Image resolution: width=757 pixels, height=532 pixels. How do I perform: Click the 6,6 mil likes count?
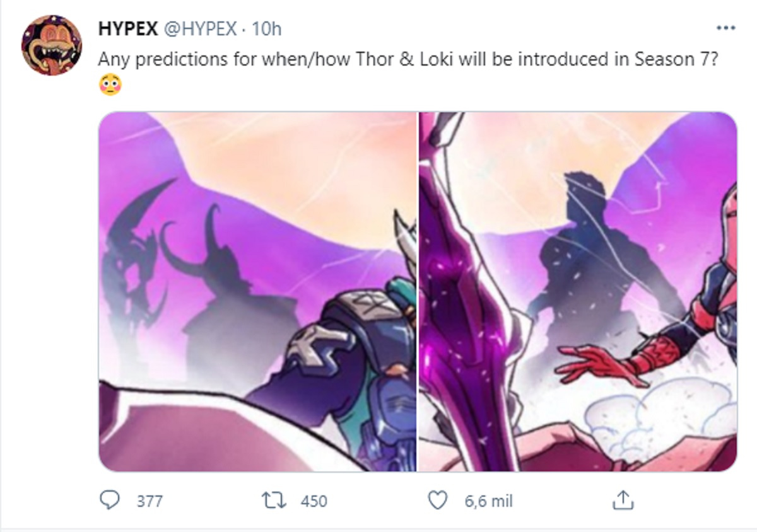[x=488, y=502]
